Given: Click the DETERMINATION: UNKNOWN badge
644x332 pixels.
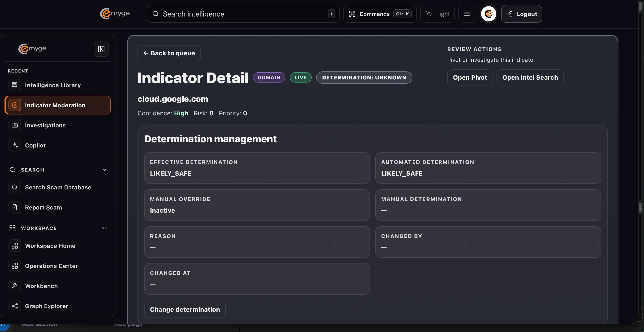Looking at the screenshot, I should pyautogui.click(x=364, y=77).
